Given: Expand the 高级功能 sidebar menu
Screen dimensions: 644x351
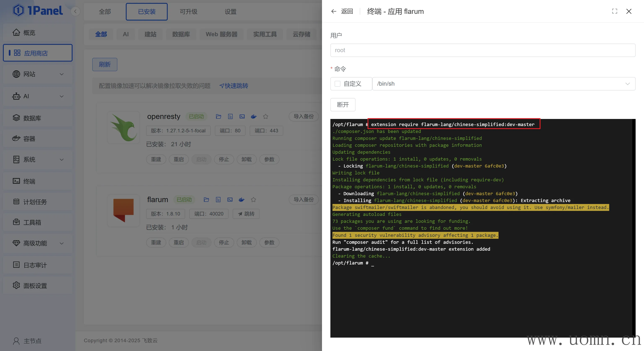Looking at the screenshot, I should (x=38, y=243).
